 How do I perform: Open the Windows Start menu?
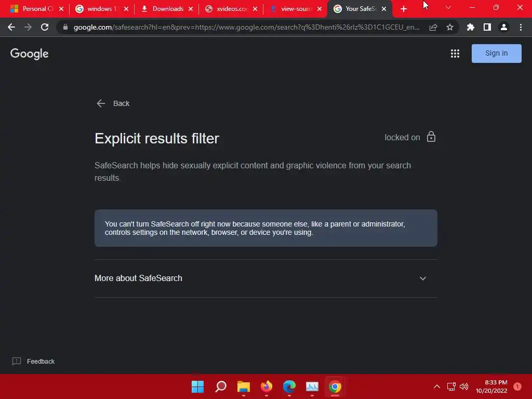tap(198, 387)
